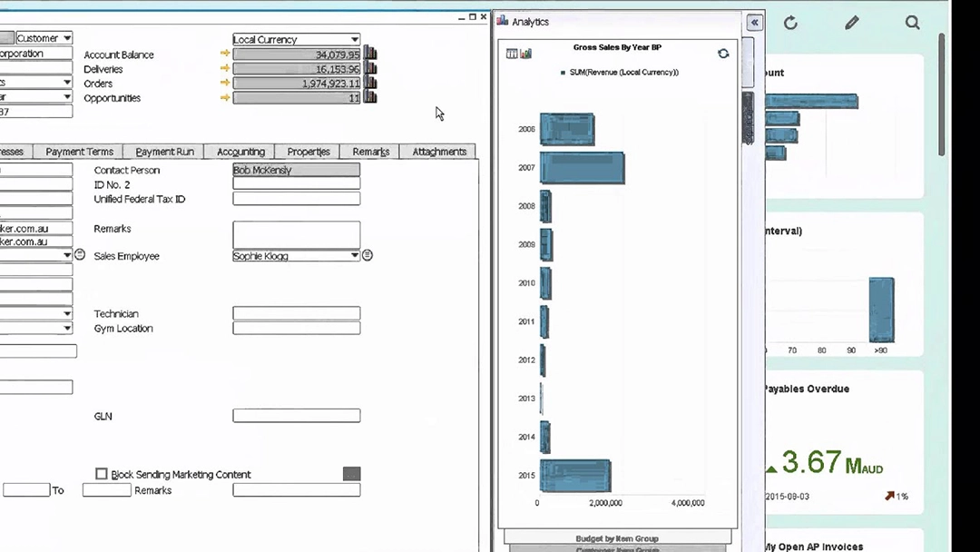Screen dimensions: 980x552
Task: Click the chart icon beside Deliveries
Action: coord(370,68)
